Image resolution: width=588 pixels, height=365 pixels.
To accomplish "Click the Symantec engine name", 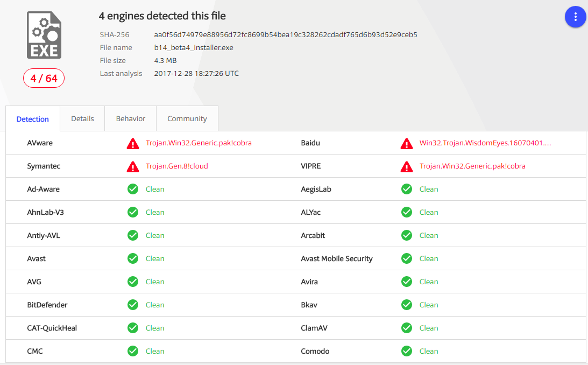I will (x=44, y=166).
